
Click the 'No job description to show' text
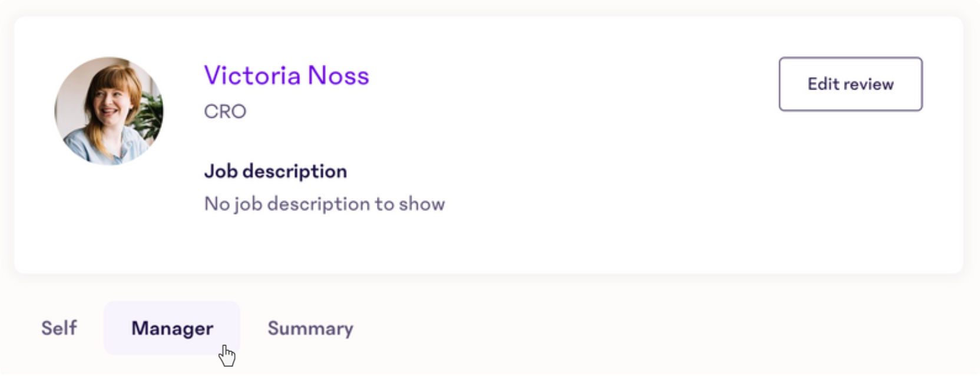click(324, 204)
